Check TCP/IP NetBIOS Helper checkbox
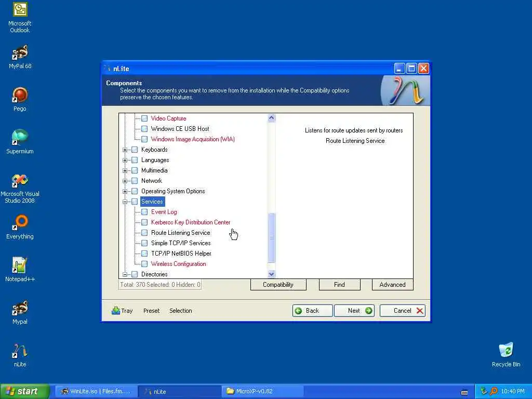 (144, 254)
